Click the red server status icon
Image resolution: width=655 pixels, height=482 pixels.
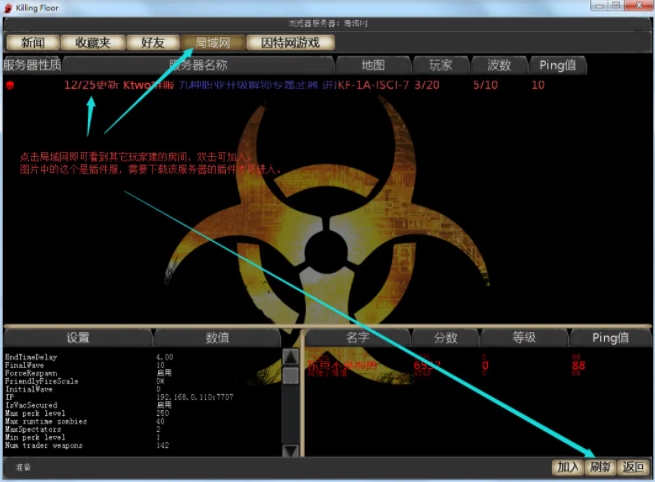10,86
